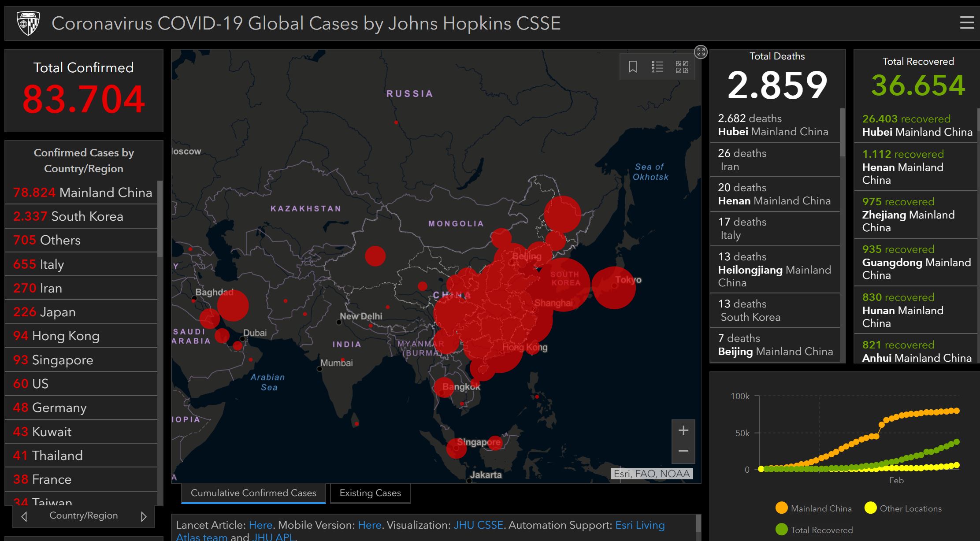Open the Lancet Article Here link
This screenshot has height=541, width=980.
(260, 525)
